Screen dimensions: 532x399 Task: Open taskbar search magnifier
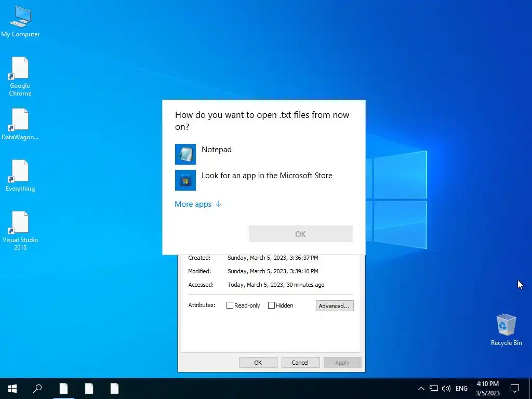(37, 389)
